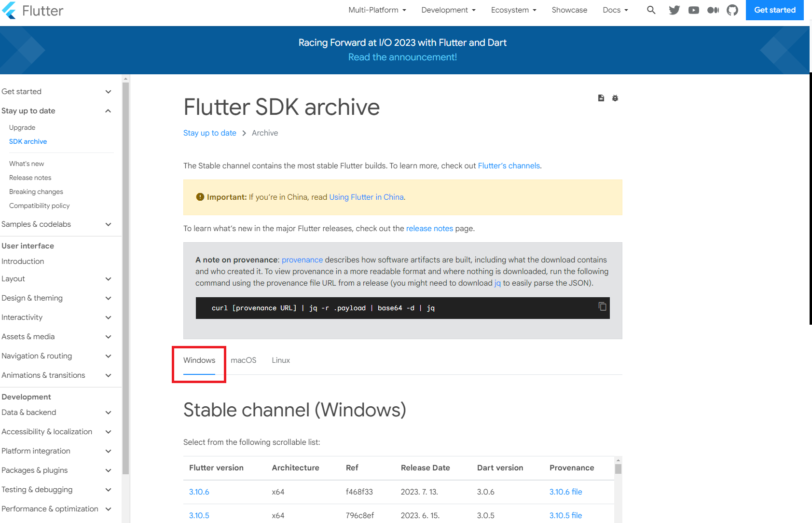The height and width of the screenshot is (523, 812).
Task: Click Stay up to date breadcrumb
Action: pyautogui.click(x=210, y=133)
